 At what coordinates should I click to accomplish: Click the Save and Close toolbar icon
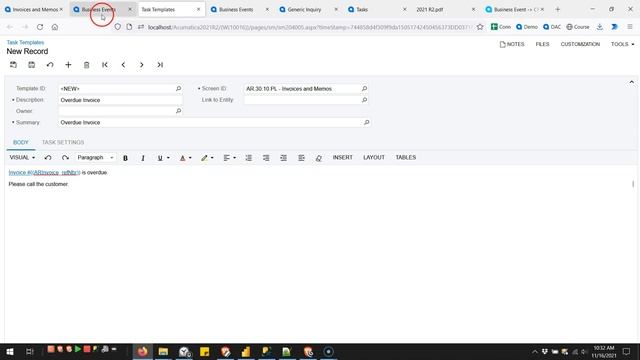pos(13,65)
